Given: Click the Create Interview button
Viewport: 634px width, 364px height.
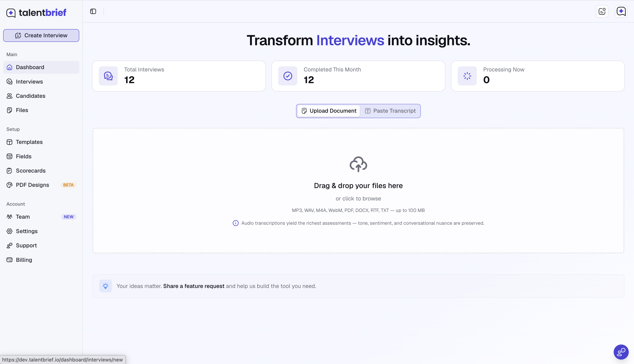Looking at the screenshot, I should pos(41,35).
